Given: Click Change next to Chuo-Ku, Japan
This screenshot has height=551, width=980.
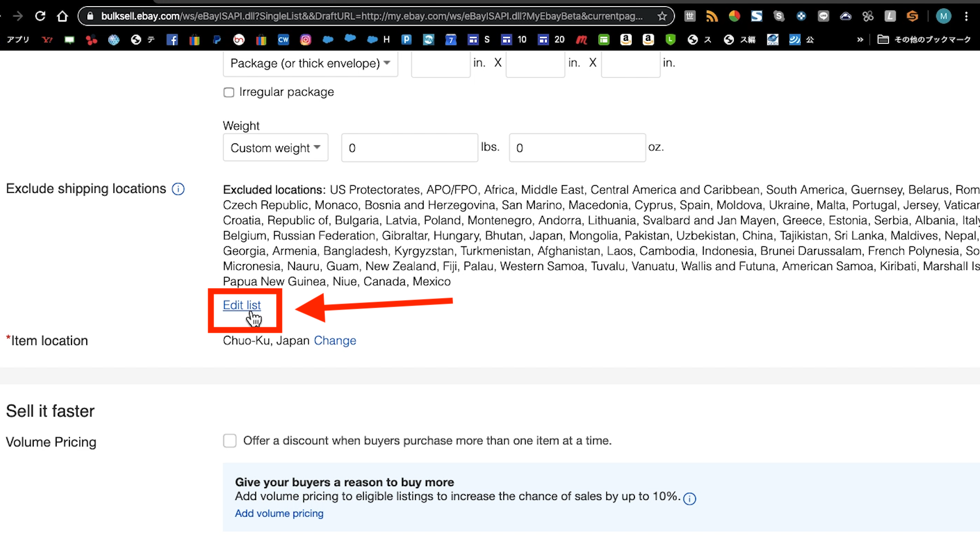Looking at the screenshot, I should coord(335,341).
